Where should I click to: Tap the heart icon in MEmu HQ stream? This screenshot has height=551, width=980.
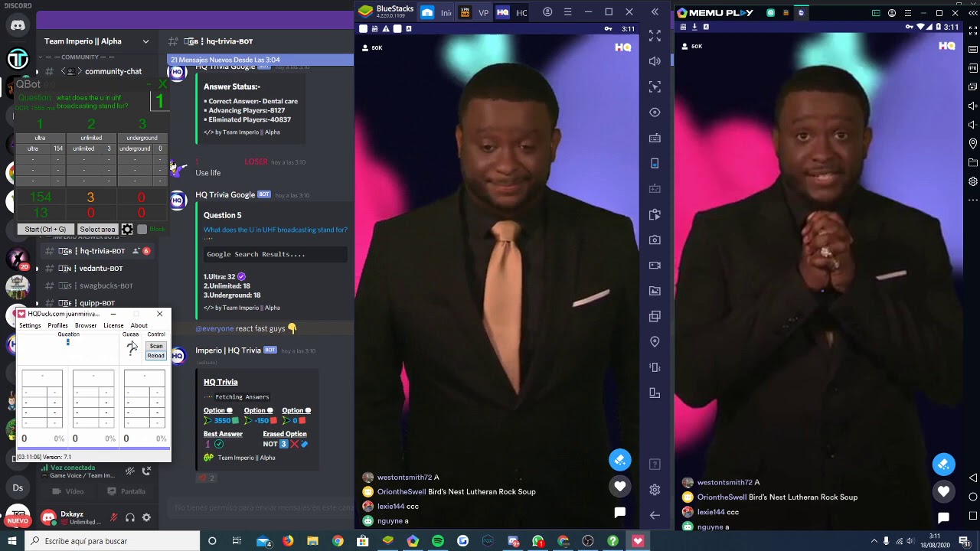(x=943, y=491)
